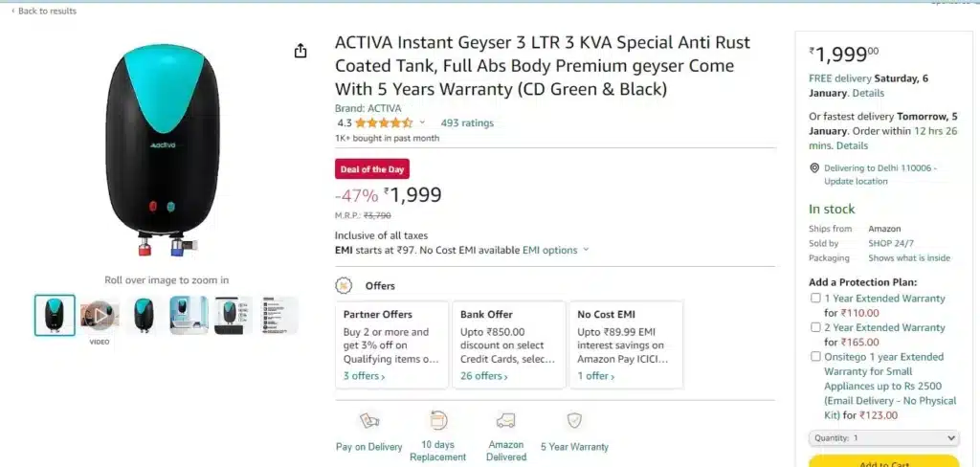The height and width of the screenshot is (467, 980).
Task: Click the Add to Cart button
Action: [x=883, y=462]
